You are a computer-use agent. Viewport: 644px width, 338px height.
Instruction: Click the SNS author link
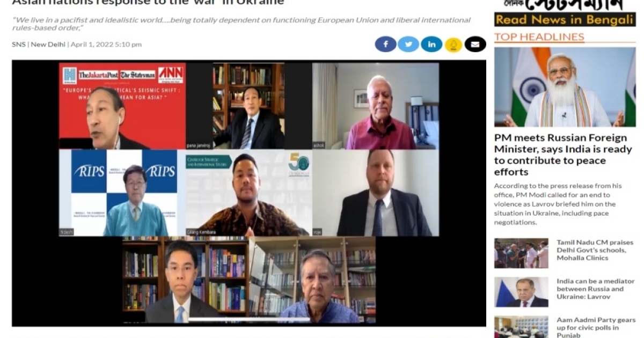click(x=18, y=45)
